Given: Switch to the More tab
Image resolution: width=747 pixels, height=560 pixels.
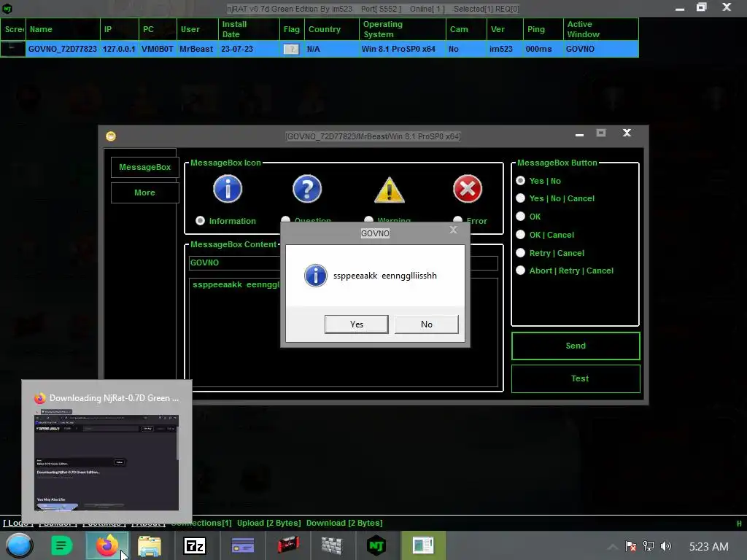Looking at the screenshot, I should click(145, 192).
